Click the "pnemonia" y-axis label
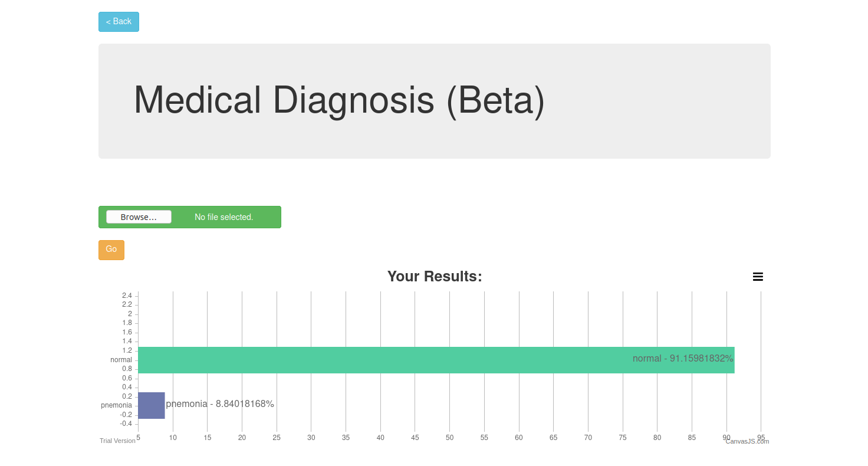 tap(116, 405)
